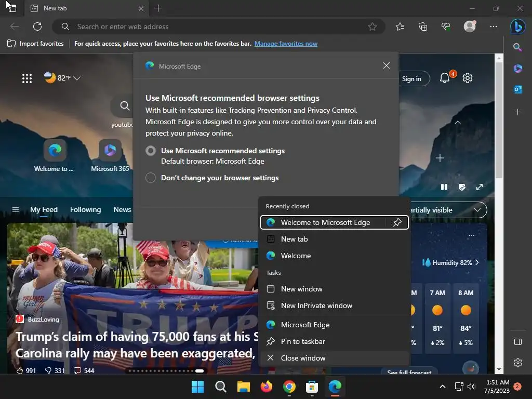Viewport: 532px width, 399px height.
Task: Open Windows Start menu
Action: [198, 387]
